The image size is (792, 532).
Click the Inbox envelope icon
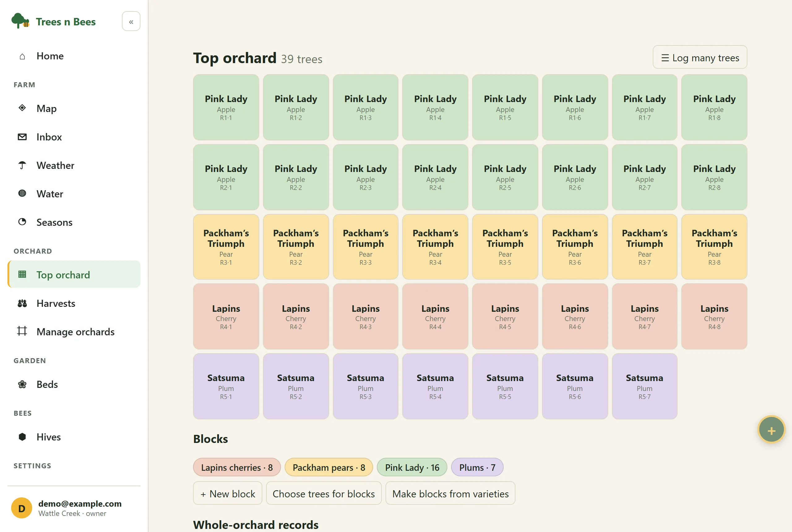(22, 137)
